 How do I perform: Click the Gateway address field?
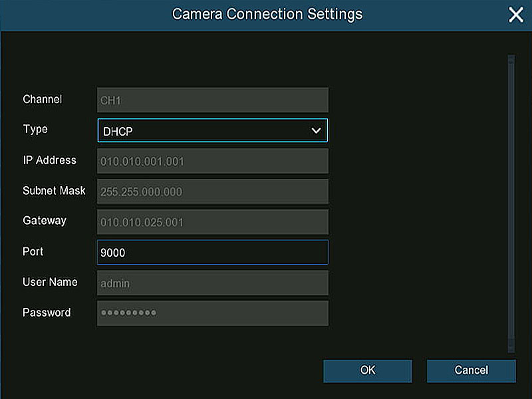(x=212, y=221)
